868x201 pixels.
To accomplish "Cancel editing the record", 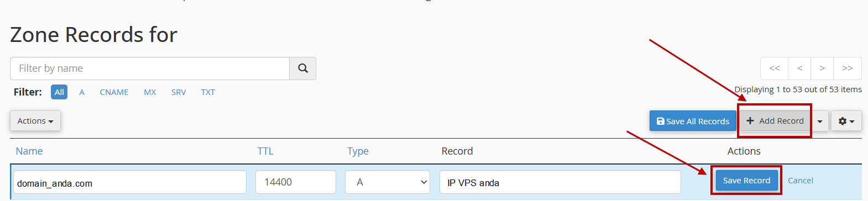I will [800, 181].
